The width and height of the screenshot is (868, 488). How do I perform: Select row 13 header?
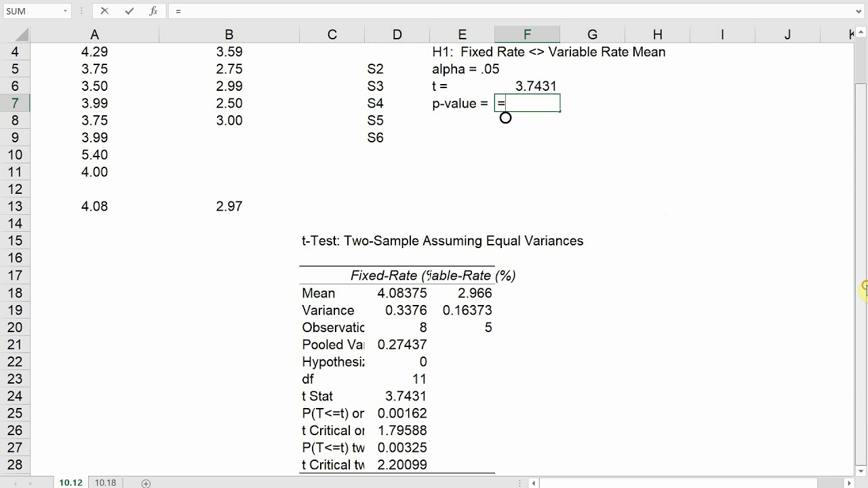pyautogui.click(x=15, y=206)
